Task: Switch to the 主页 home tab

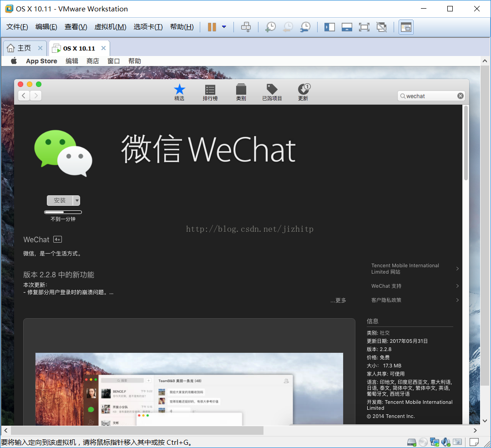Action: tap(20, 48)
